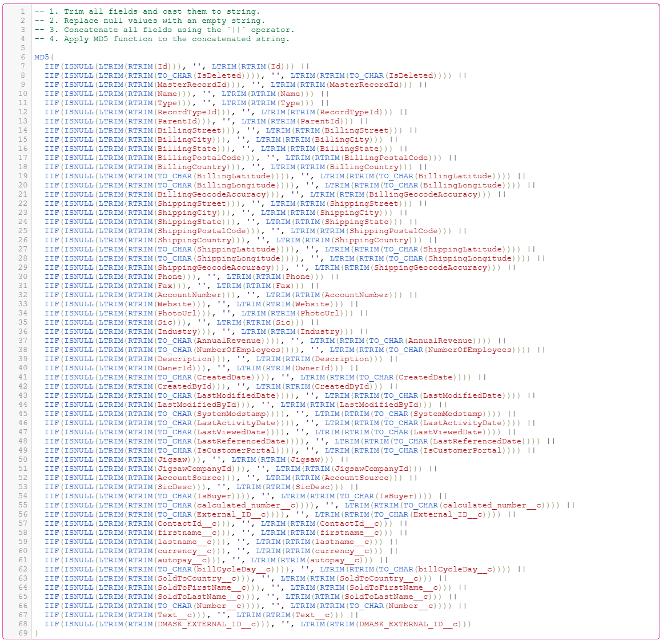Click External_ID__c after the empty string on line 56
663x644 pixels.
click(x=448, y=514)
